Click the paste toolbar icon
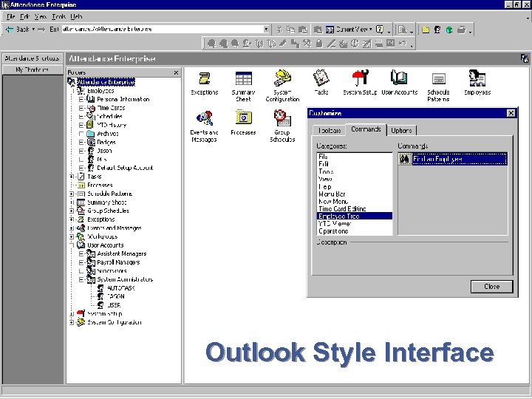The height and width of the screenshot is (399, 532). pos(303,30)
